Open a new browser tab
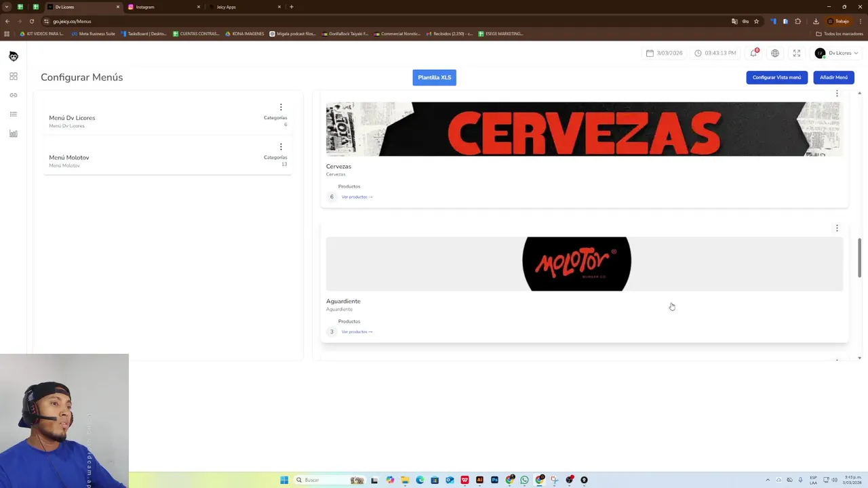This screenshot has width=868, height=488. coord(292,7)
